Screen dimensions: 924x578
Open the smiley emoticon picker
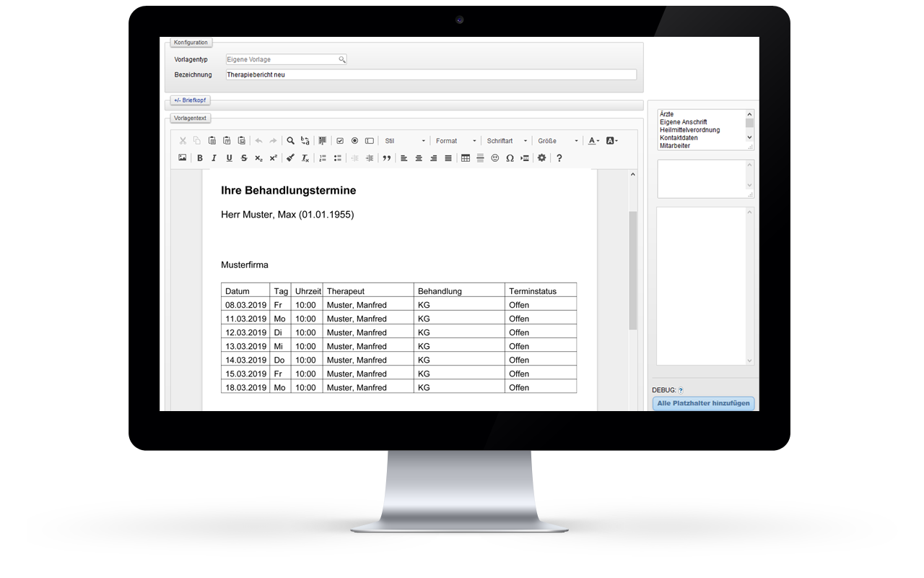(x=495, y=158)
